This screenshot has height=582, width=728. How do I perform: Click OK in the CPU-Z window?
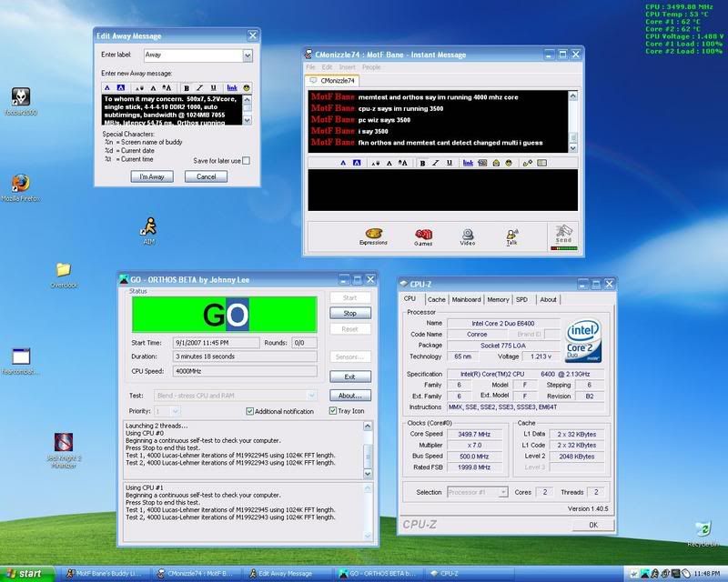click(x=593, y=525)
